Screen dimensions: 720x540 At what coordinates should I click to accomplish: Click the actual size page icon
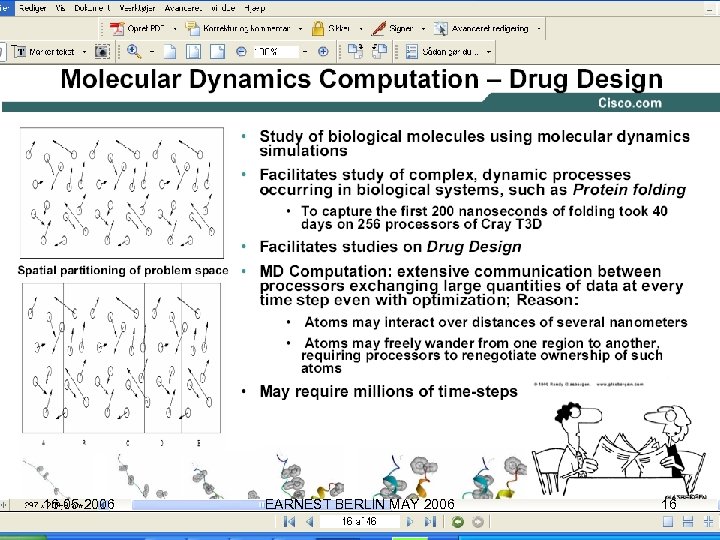coord(170,52)
